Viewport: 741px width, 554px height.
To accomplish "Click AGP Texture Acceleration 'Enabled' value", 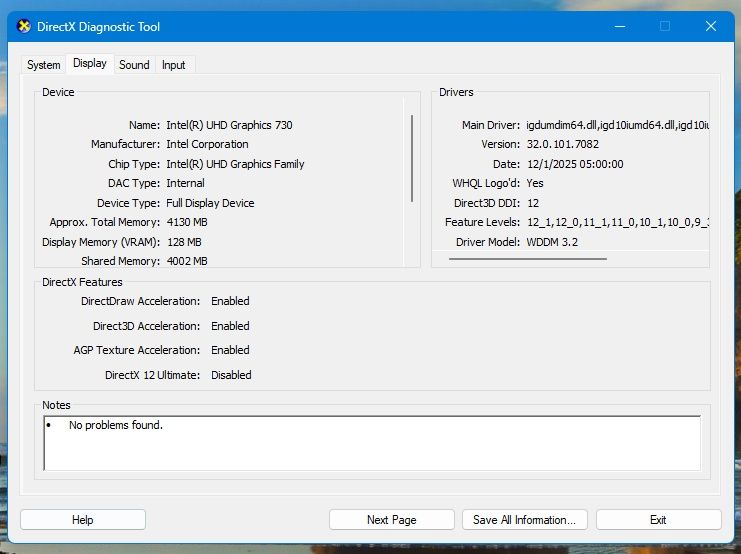I will [x=230, y=350].
